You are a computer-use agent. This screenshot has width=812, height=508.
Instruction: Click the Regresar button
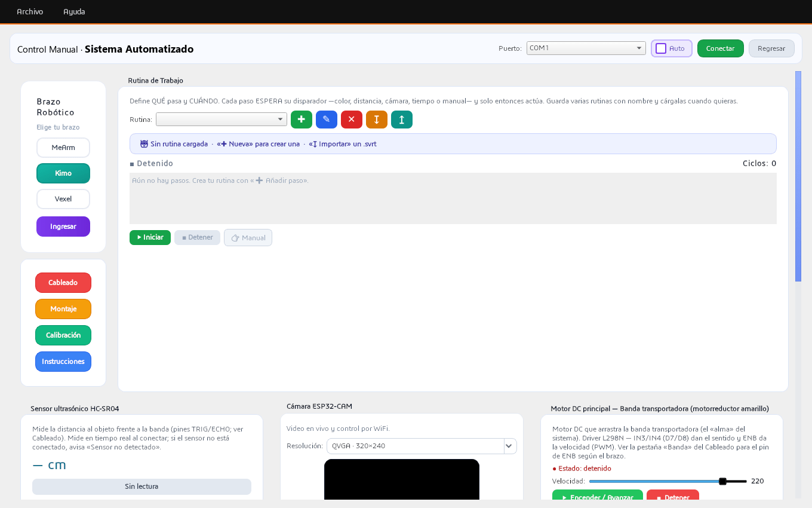click(x=771, y=48)
